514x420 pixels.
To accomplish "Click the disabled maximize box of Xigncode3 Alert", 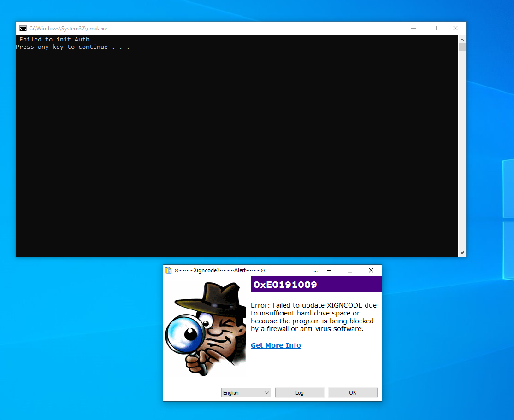I will coord(350,270).
